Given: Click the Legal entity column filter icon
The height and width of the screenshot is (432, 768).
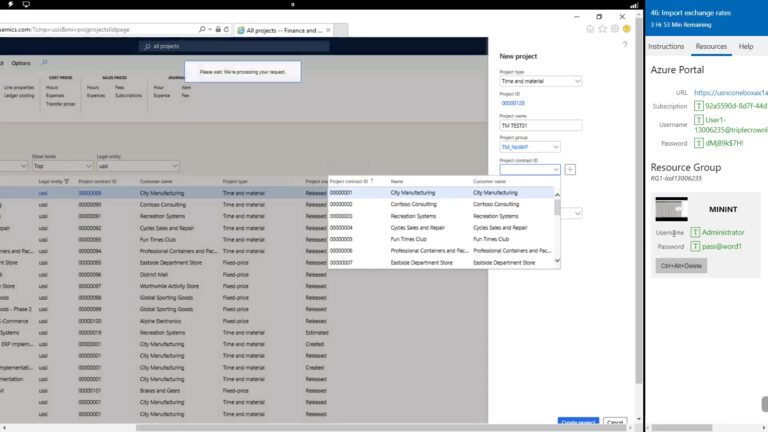Looking at the screenshot, I should tap(67, 181).
